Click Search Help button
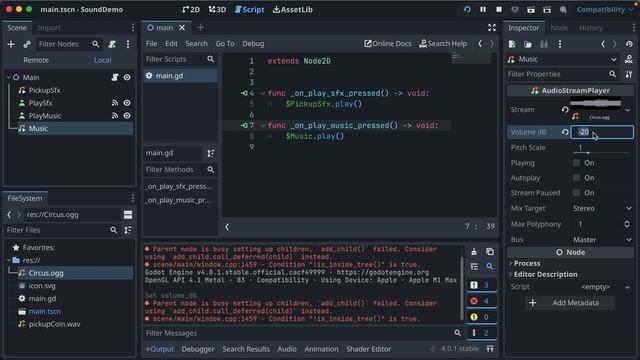The image size is (640, 360). pyautogui.click(x=443, y=44)
